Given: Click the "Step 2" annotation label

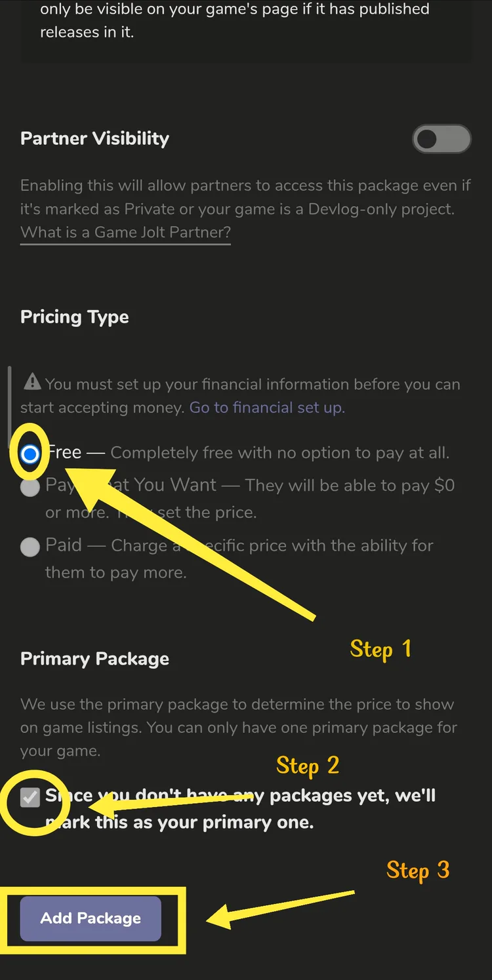Looking at the screenshot, I should [308, 766].
